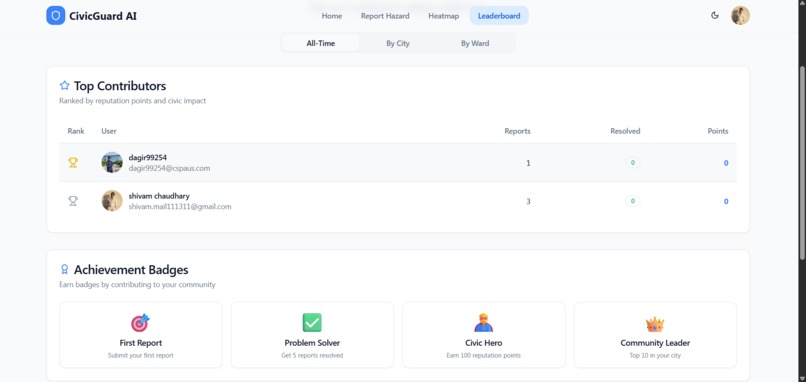
Task: Go to the Home page
Action: [x=332, y=16]
